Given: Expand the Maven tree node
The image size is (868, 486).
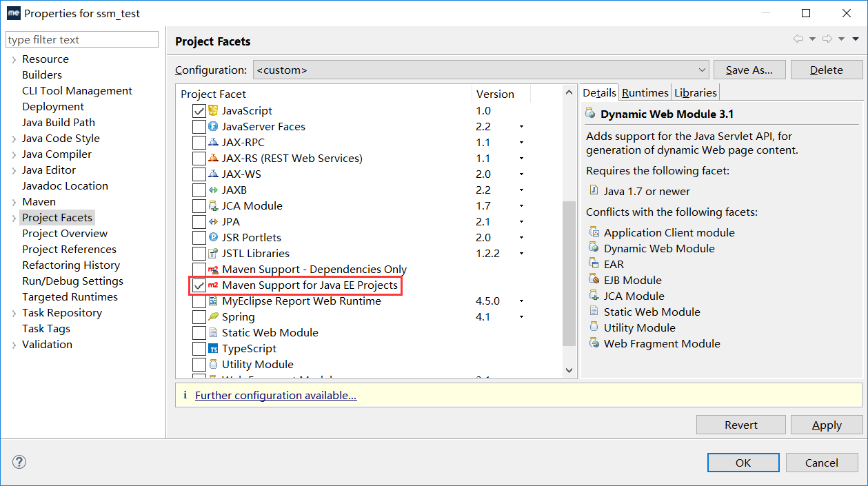Looking at the screenshot, I should (14, 203).
